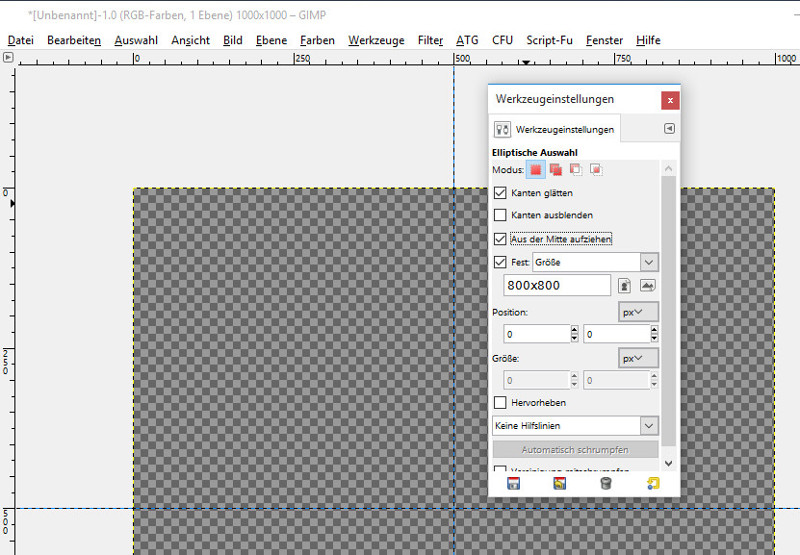Save tool preset icon at panel bottom
800x555 pixels.
(x=513, y=483)
